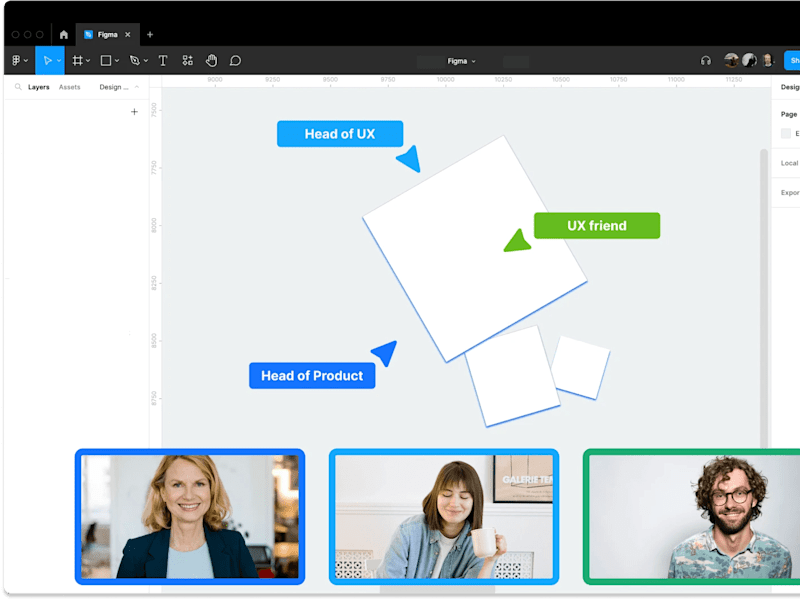The height and width of the screenshot is (600, 800).
Task: Open the Figma main menu icon
Action: [x=16, y=61]
